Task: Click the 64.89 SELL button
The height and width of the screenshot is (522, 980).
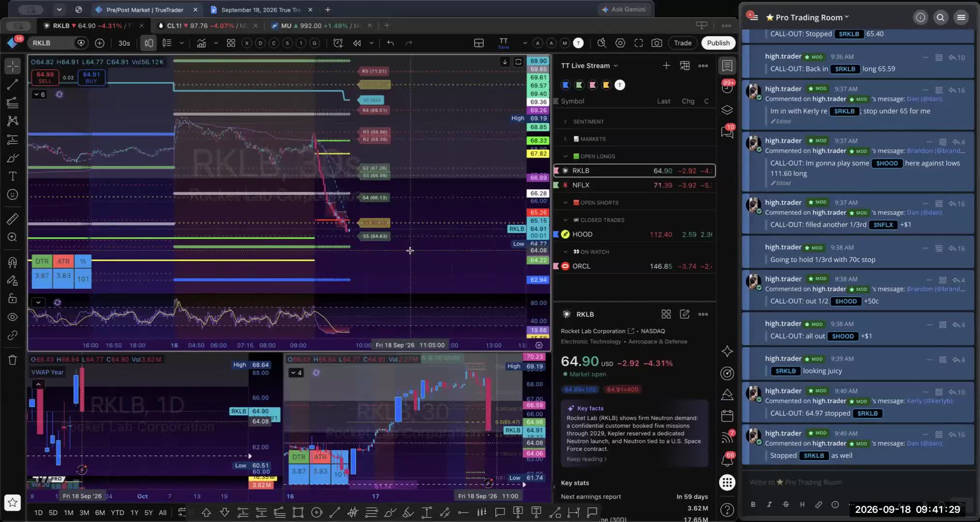Action: pyautogui.click(x=45, y=77)
